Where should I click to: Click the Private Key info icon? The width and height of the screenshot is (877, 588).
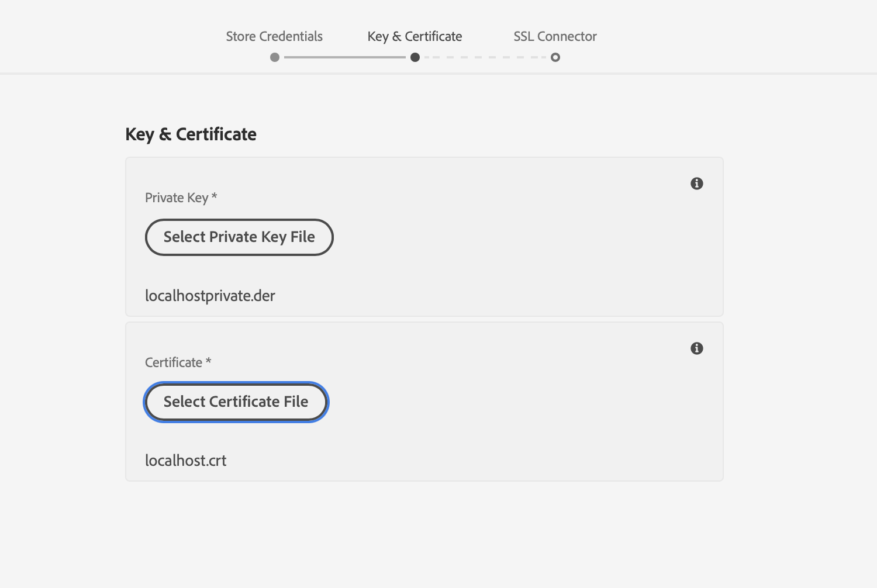[696, 184]
